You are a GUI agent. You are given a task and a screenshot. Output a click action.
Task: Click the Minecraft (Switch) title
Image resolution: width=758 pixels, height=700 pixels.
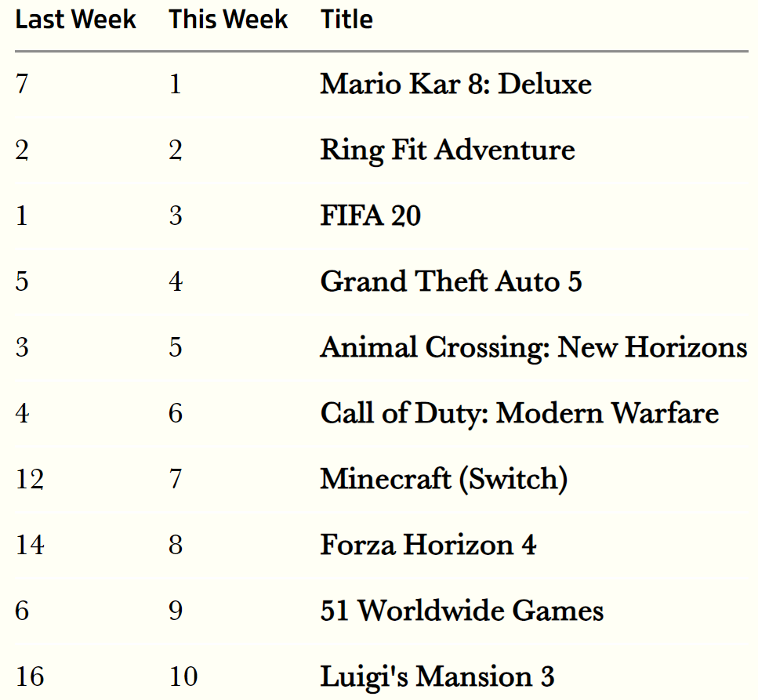(x=444, y=480)
